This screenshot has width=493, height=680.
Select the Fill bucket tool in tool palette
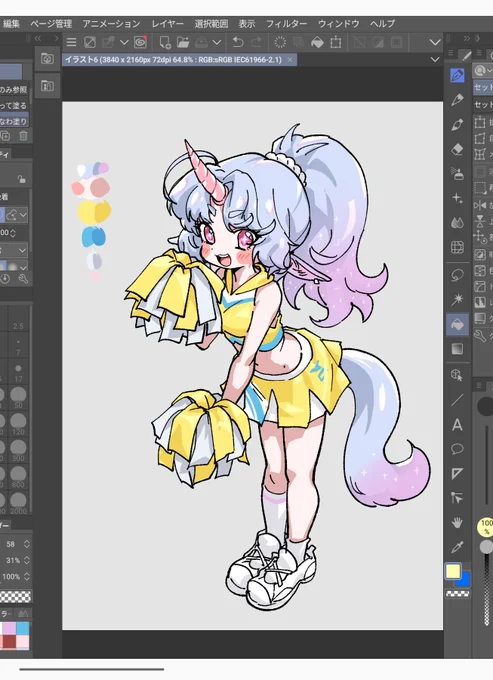pos(457,324)
